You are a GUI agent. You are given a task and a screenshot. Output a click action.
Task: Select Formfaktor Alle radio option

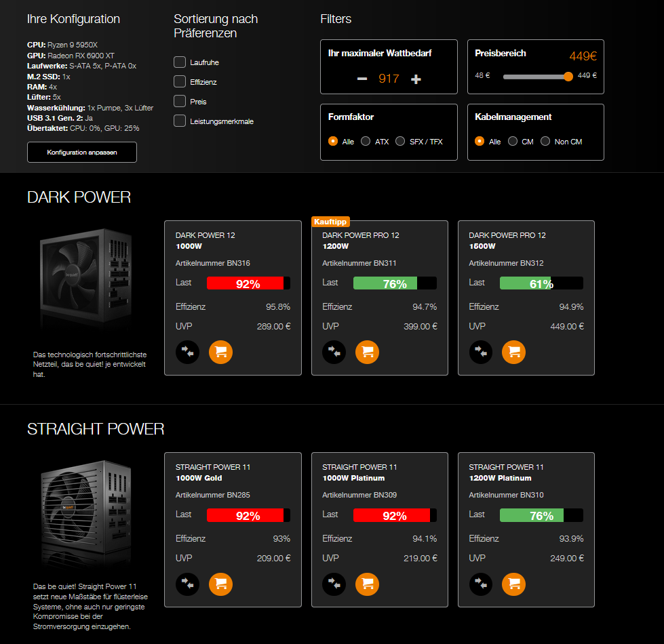(333, 141)
